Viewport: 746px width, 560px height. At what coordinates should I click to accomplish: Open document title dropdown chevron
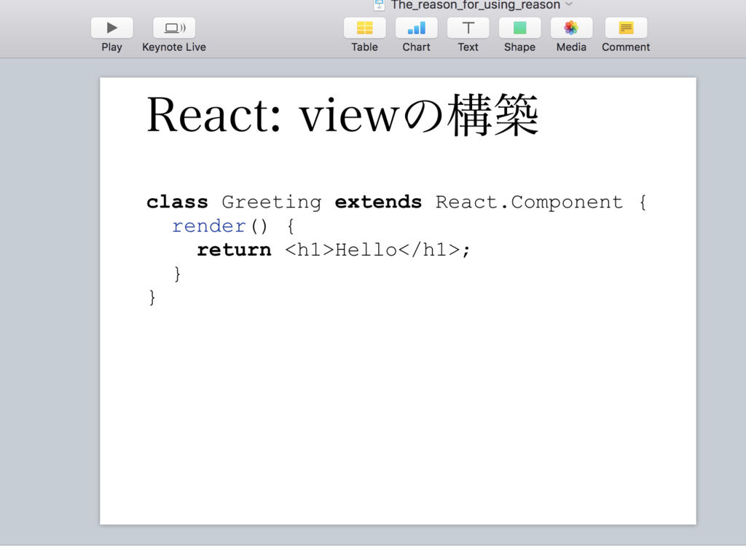(x=569, y=4)
